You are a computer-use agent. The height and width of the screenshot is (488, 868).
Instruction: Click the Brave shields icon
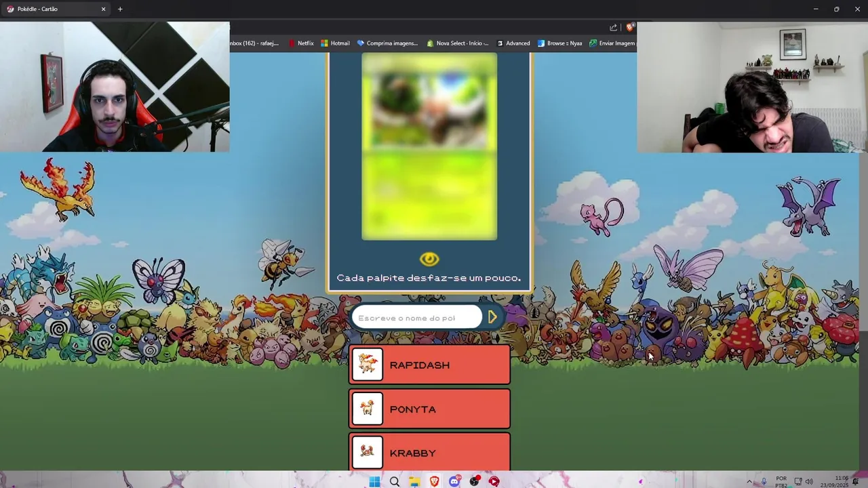pos(630,28)
